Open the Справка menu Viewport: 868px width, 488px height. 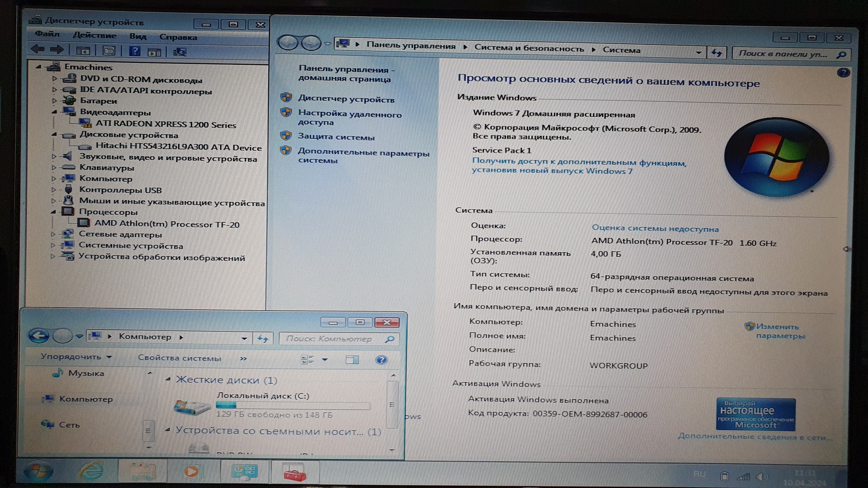[x=178, y=37]
